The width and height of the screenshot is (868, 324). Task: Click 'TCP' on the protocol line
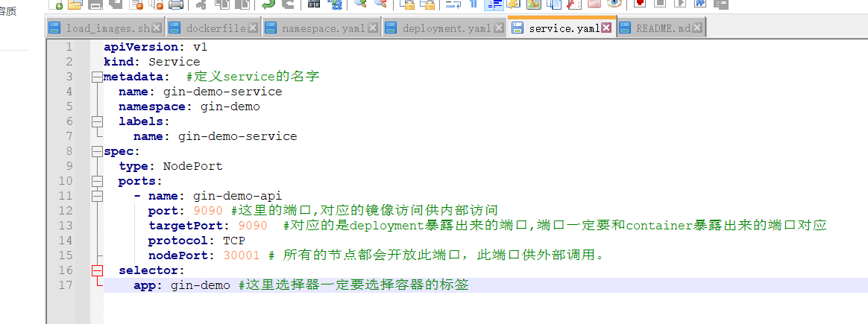tap(234, 241)
